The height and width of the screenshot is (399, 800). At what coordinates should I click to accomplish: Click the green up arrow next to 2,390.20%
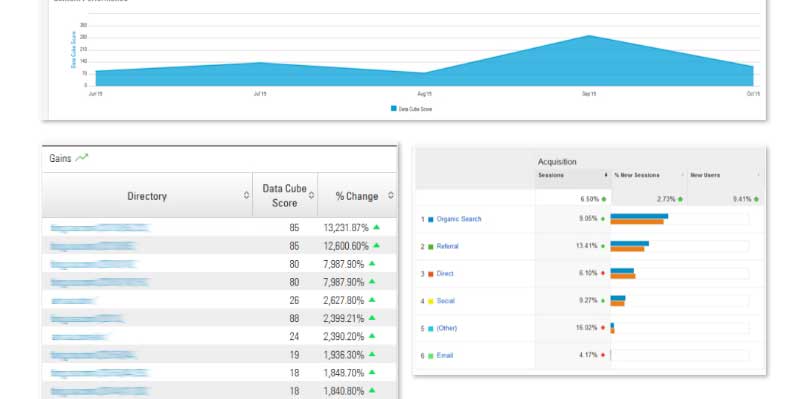tap(372, 336)
